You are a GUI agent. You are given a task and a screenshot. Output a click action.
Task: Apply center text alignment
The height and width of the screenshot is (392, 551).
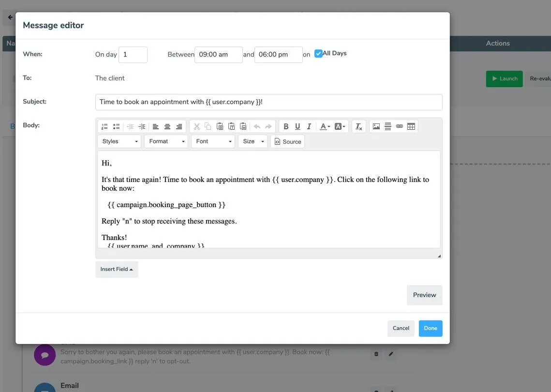(167, 126)
